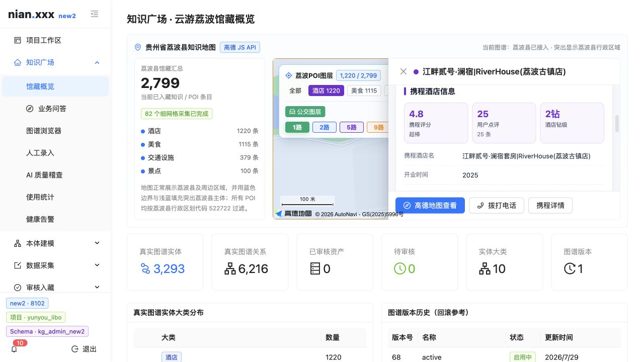
Task: Click the 实体大类 hierarchy icon
Action: (x=485, y=269)
